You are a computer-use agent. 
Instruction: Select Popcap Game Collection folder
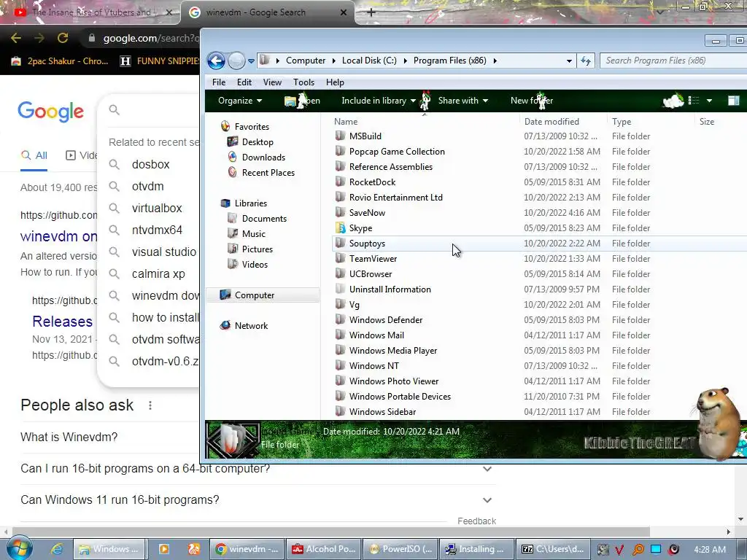pyautogui.click(x=396, y=152)
